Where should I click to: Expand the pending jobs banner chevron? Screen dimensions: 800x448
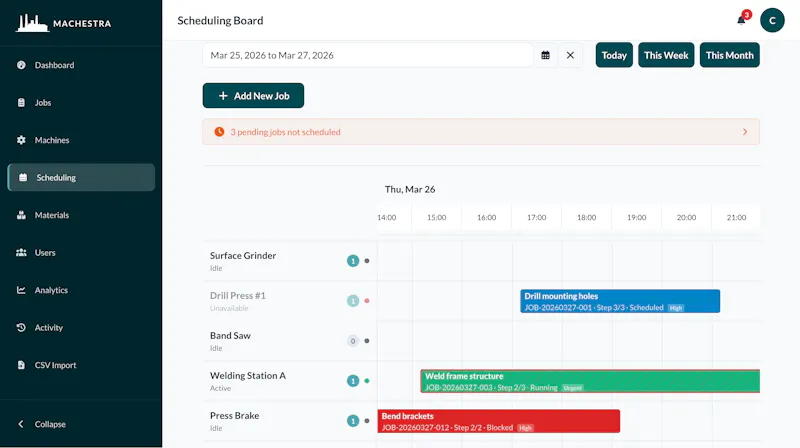[745, 132]
